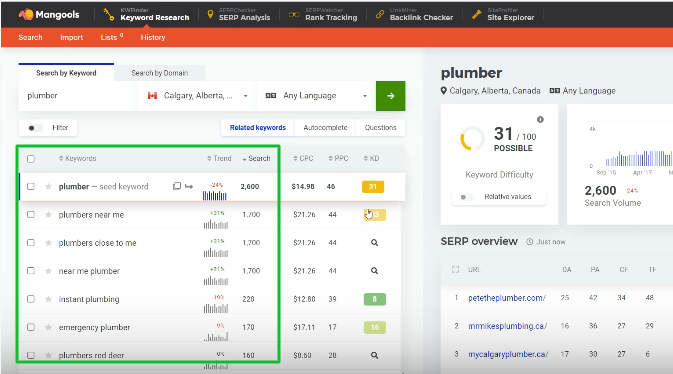
Task: Toggle the Filter switch
Action: [35, 128]
